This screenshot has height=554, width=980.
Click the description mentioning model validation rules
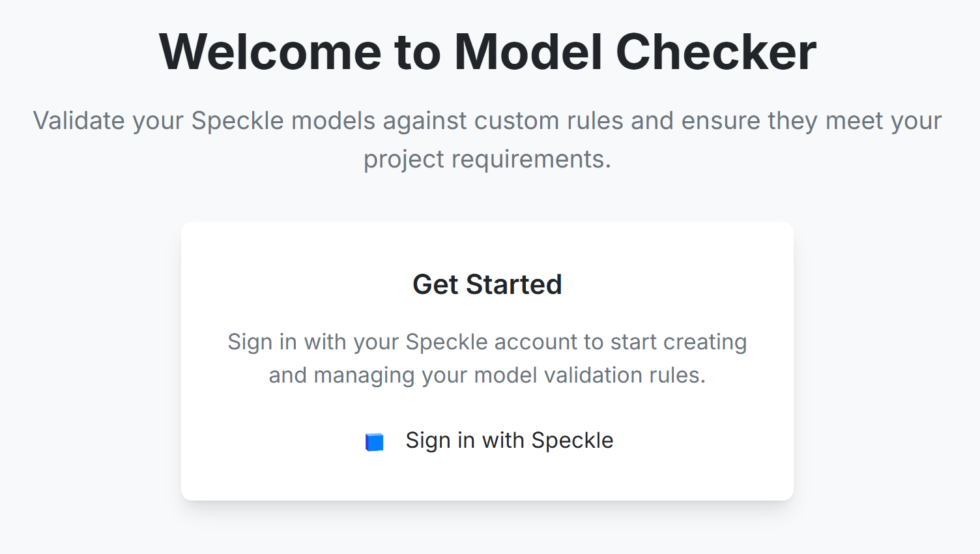[487, 358]
